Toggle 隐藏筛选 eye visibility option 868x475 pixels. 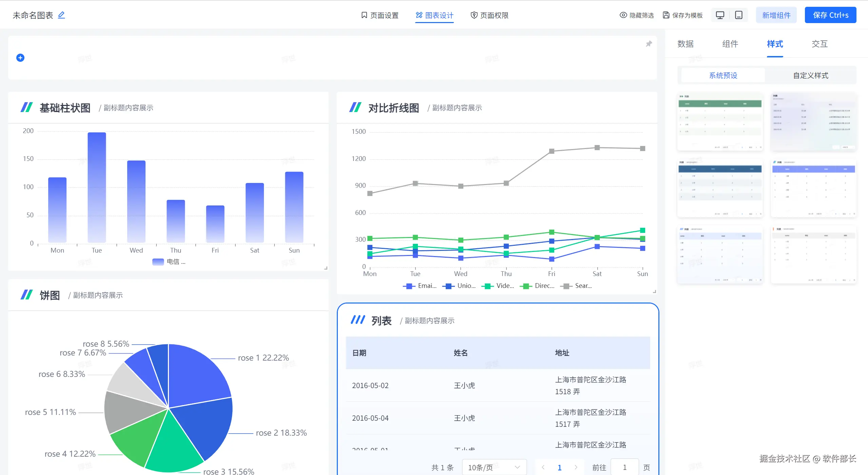pyautogui.click(x=623, y=15)
